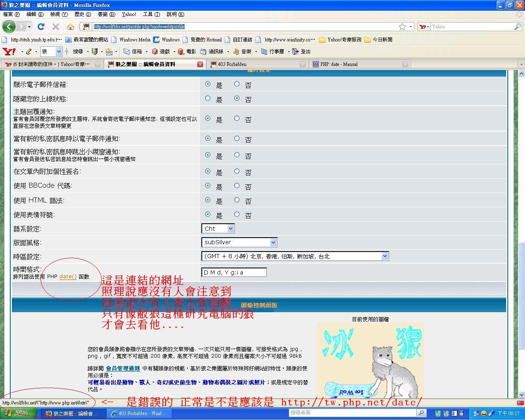
Task: Select 否 for 使用 HTML 語法
Action: coord(237,200)
